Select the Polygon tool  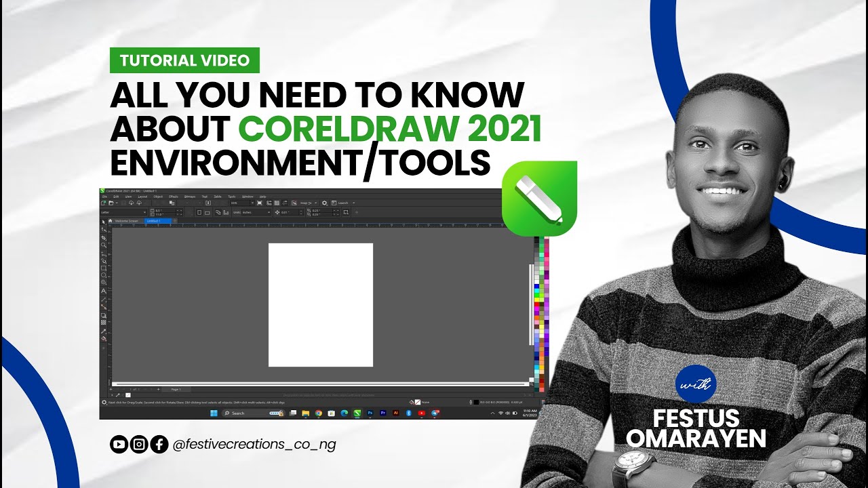104,283
